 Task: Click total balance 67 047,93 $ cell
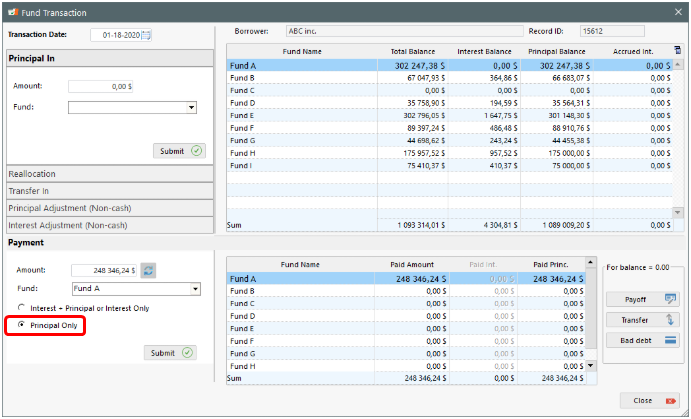tap(412, 78)
